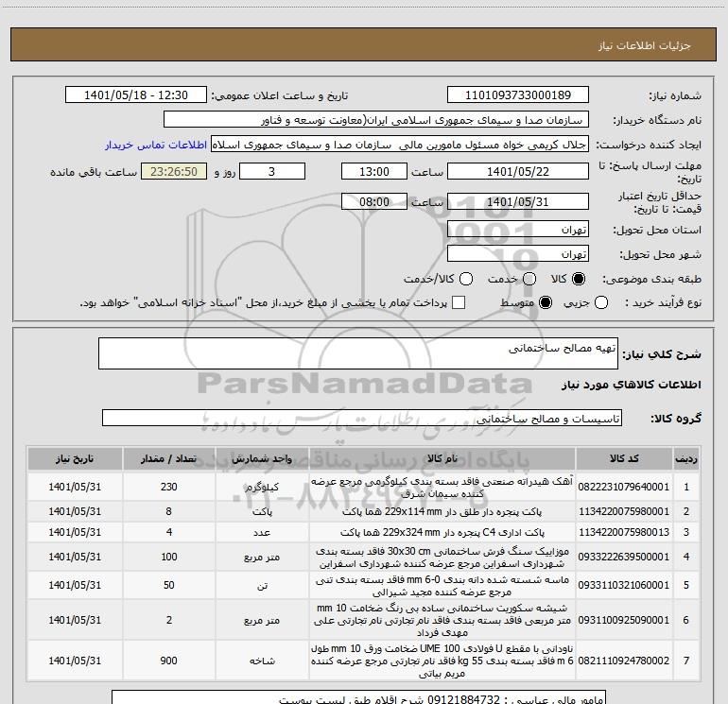The image size is (728, 704).
Task: Click product code 0822231079640001
Action: (x=624, y=487)
